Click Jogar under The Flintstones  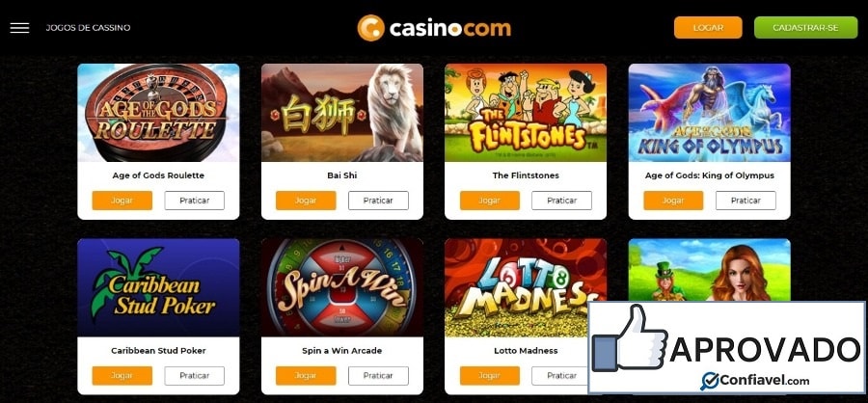pyautogui.click(x=489, y=201)
